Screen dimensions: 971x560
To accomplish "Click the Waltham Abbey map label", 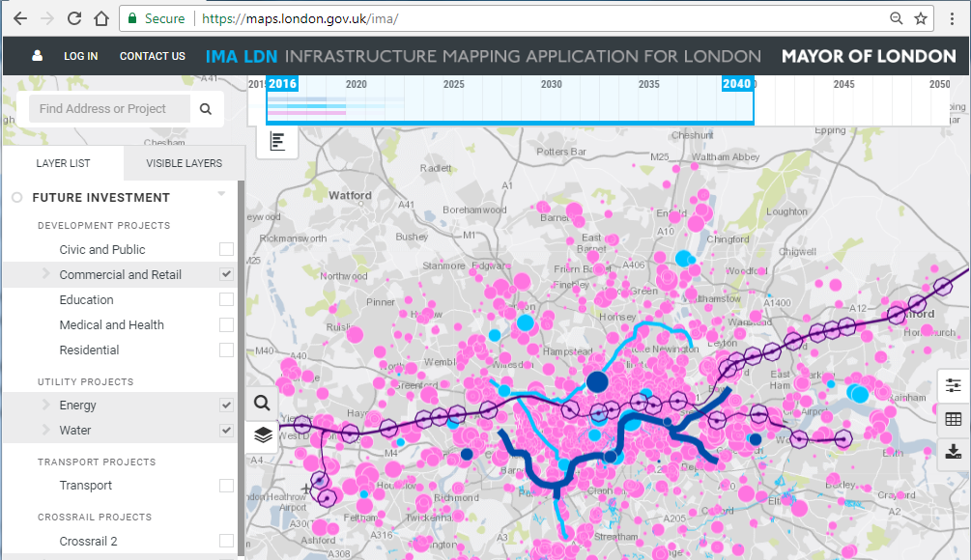I will [726, 157].
